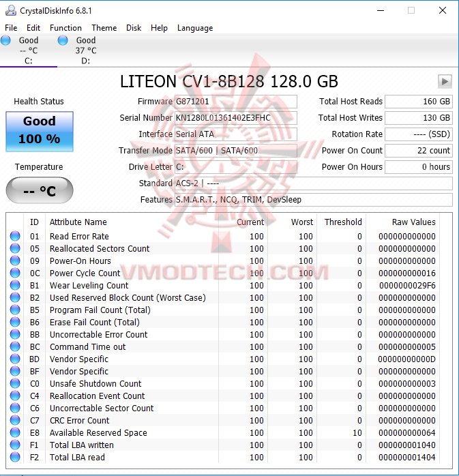The image size is (459, 476).
Task: Click the next disk arrow button
Action: click(x=445, y=82)
